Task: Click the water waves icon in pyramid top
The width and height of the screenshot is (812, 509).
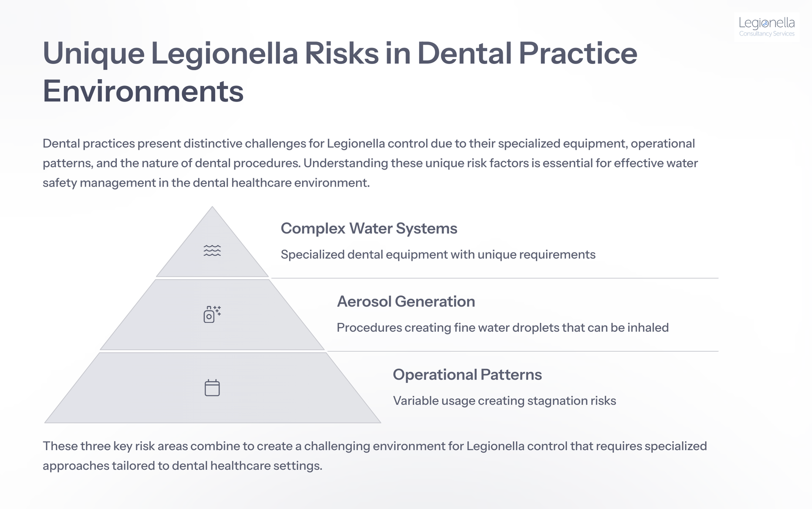Action: tap(212, 250)
